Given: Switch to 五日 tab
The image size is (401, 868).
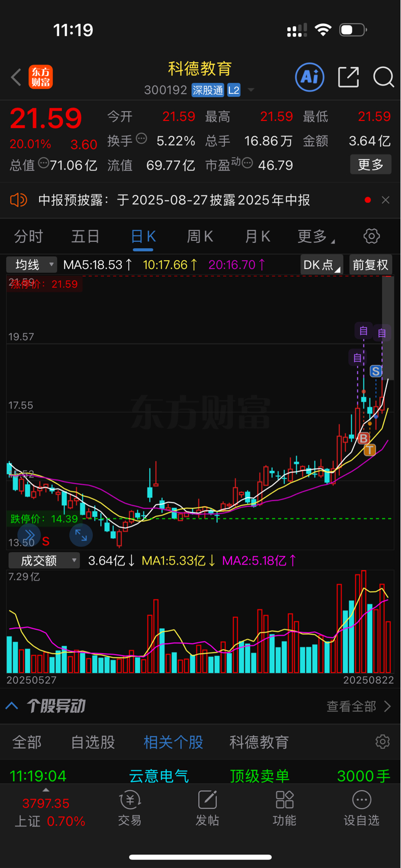Looking at the screenshot, I should pyautogui.click(x=86, y=237).
